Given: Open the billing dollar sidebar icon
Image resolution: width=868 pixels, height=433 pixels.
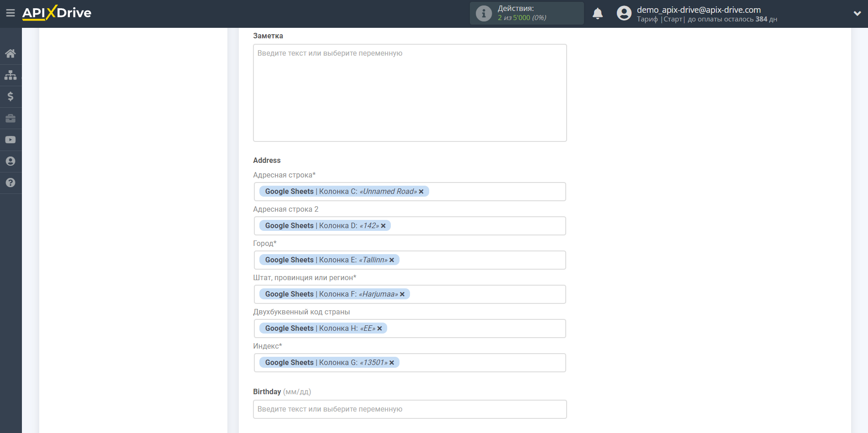Looking at the screenshot, I should 11,96.
